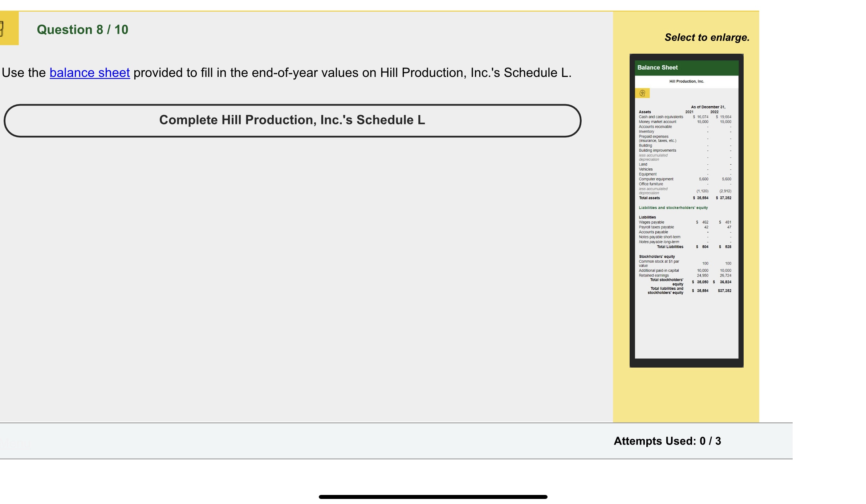Screen dimensions: 866x504
Task: Click the Retained earnings line in the thumbnail
Action: coord(654,275)
